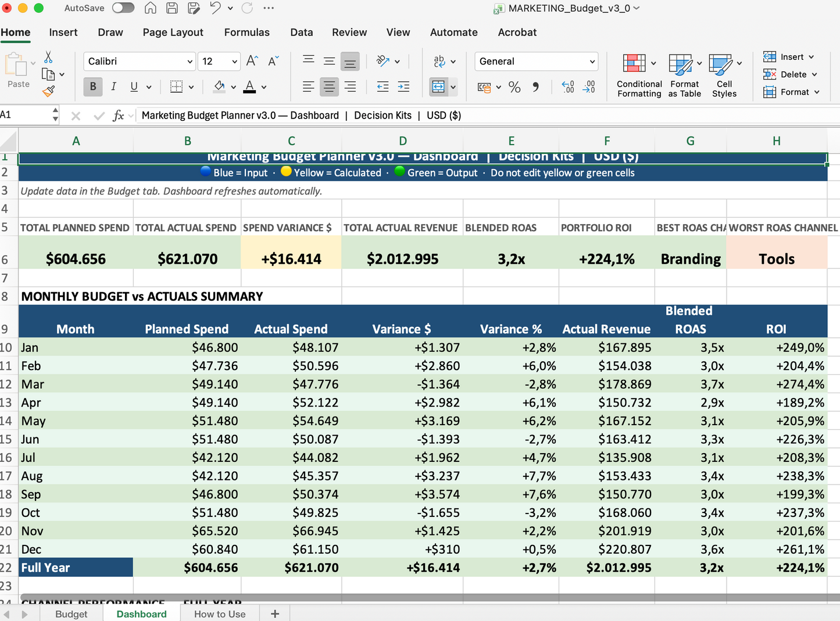Align text to top of cell
The width and height of the screenshot is (840, 621).
(x=309, y=60)
